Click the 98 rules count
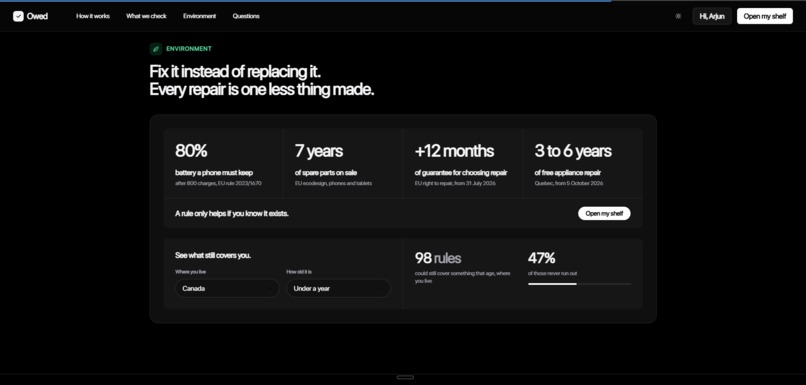The width and height of the screenshot is (806, 385). [x=438, y=258]
